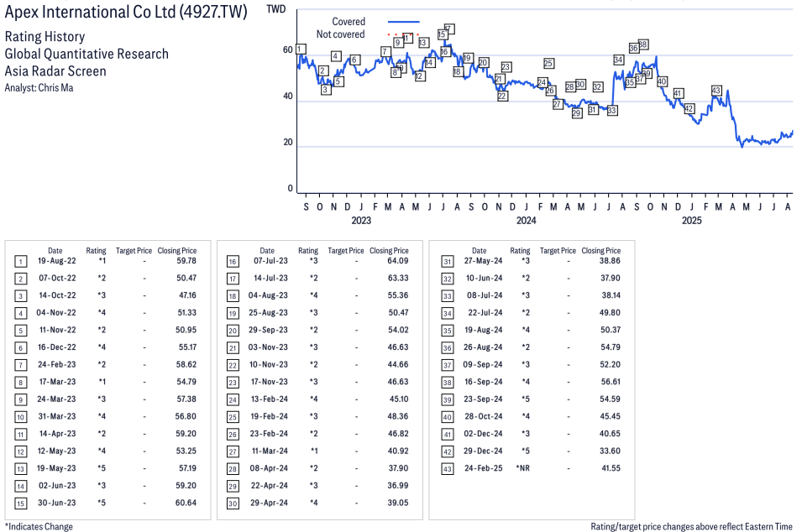Screen dimensions: 802x532
Task: Select marker 20 on the price chart
Action: pos(484,62)
